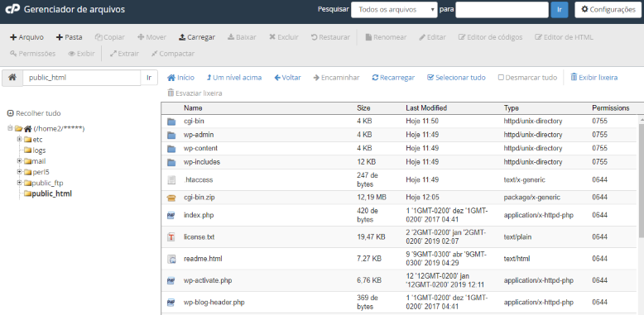Open Configurações settings

click(x=608, y=9)
